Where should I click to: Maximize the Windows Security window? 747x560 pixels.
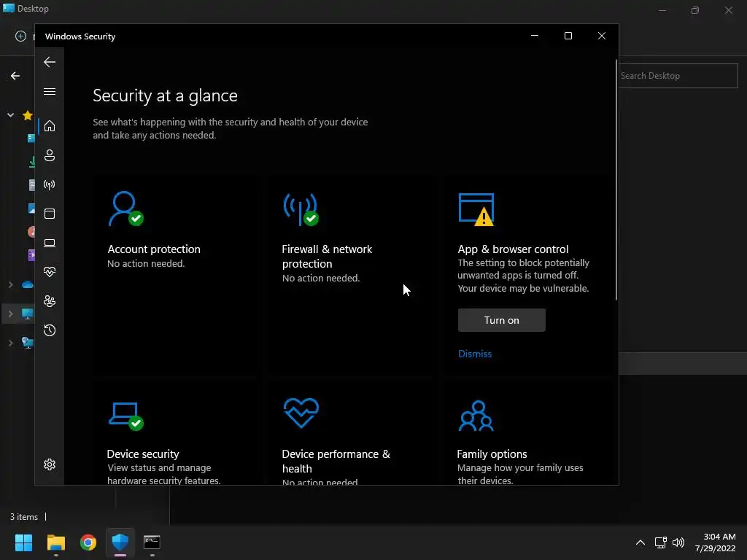click(568, 36)
